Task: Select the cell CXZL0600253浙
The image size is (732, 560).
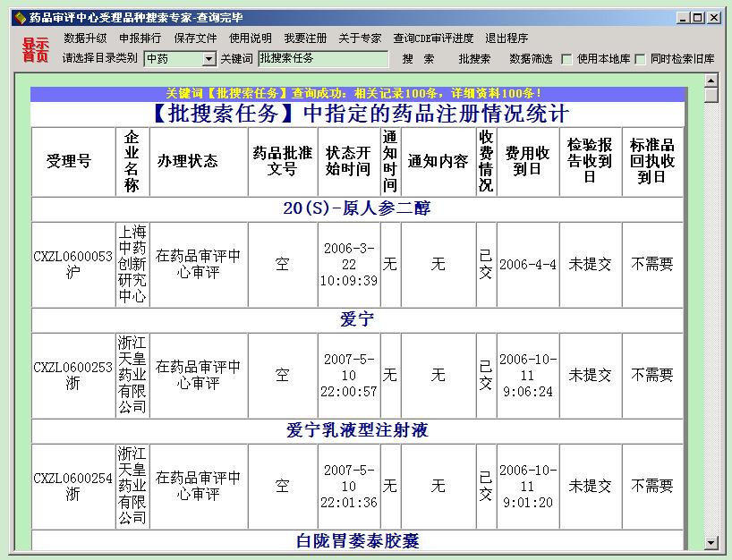Action: tap(73, 375)
